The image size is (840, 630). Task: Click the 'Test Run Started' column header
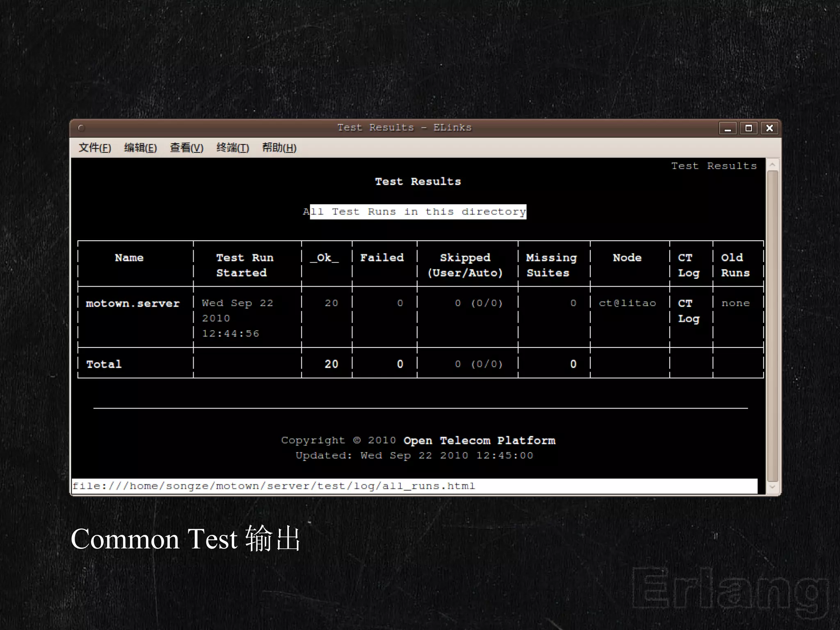(x=244, y=265)
